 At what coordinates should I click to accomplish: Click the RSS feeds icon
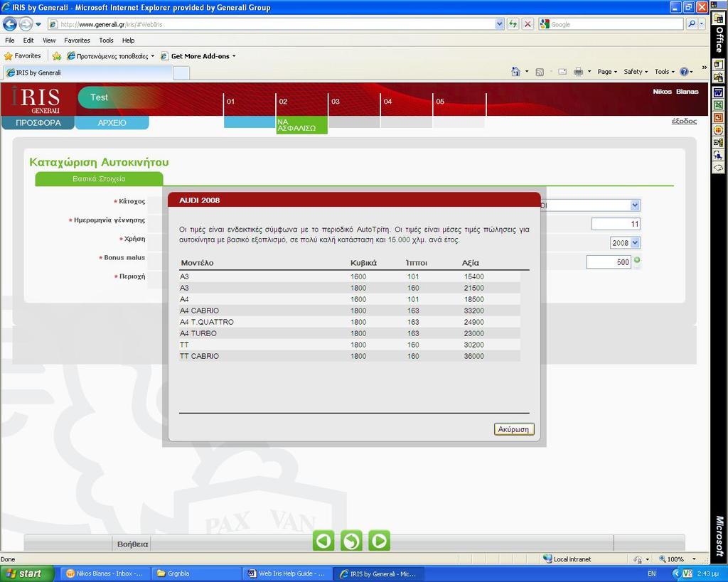[x=540, y=72]
